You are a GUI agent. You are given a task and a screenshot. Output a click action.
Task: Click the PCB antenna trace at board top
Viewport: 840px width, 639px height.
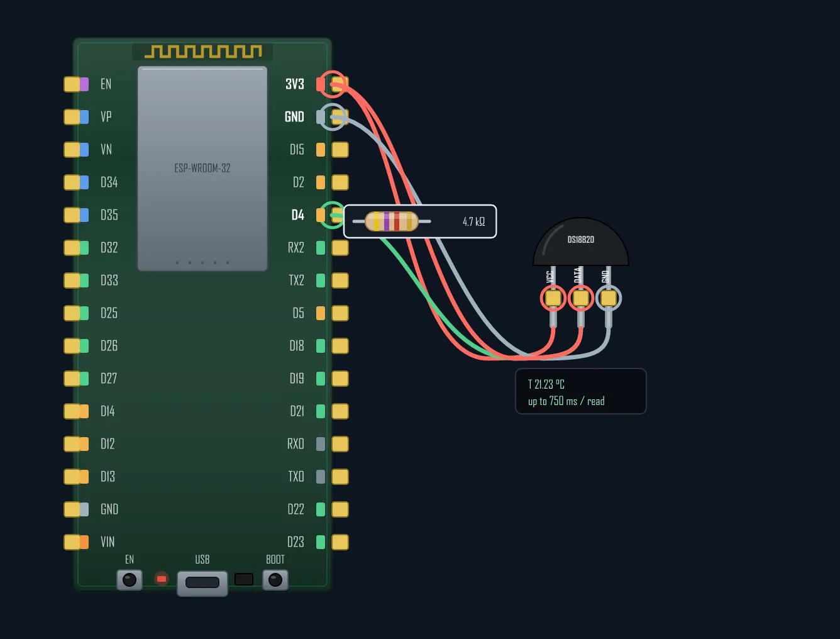click(x=203, y=52)
